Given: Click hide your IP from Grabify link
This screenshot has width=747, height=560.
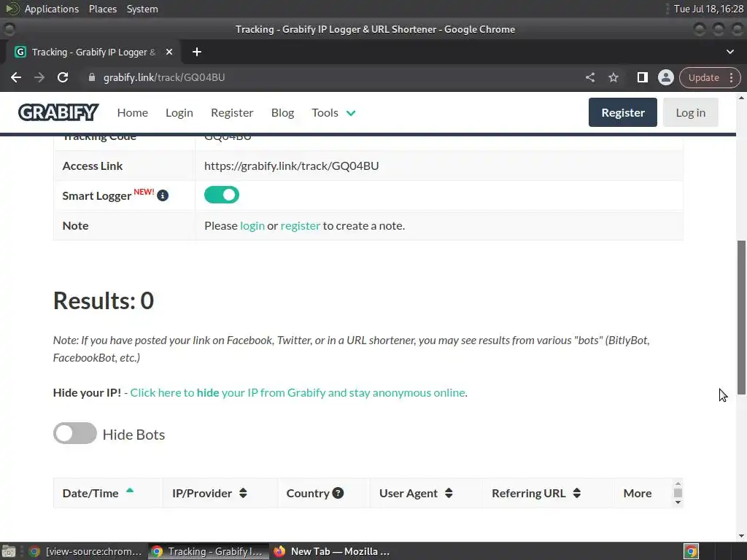Looking at the screenshot, I should (298, 393).
